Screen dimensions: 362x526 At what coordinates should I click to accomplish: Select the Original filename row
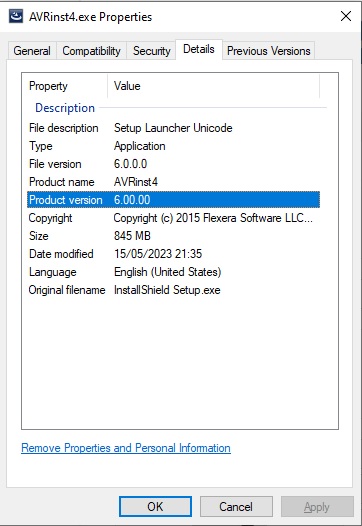click(x=173, y=290)
